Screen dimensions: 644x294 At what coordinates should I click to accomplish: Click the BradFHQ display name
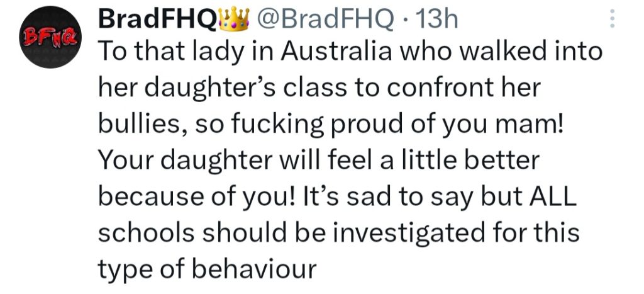pyautogui.click(x=157, y=21)
